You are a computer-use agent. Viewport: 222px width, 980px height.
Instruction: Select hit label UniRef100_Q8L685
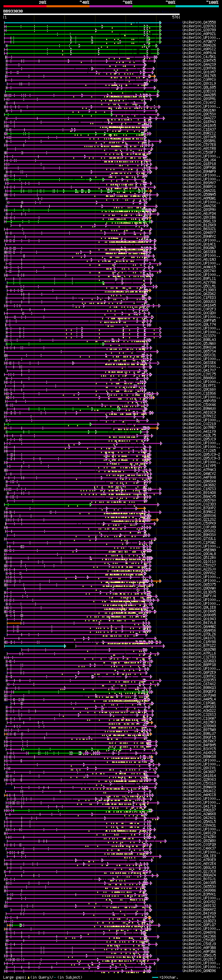pos(199,88)
